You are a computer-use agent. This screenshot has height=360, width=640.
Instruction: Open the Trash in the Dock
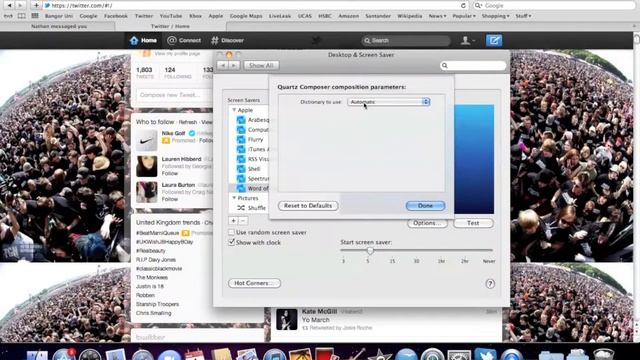coord(604,354)
